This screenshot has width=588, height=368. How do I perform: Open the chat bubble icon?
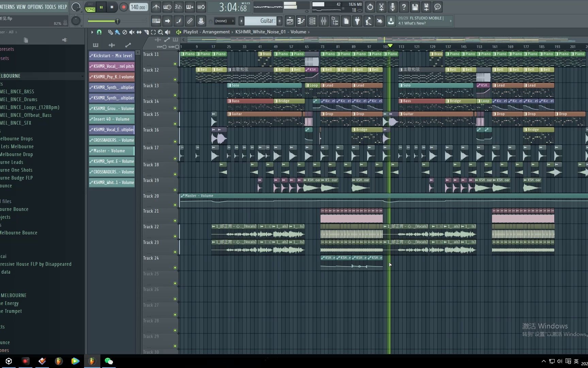click(x=438, y=7)
